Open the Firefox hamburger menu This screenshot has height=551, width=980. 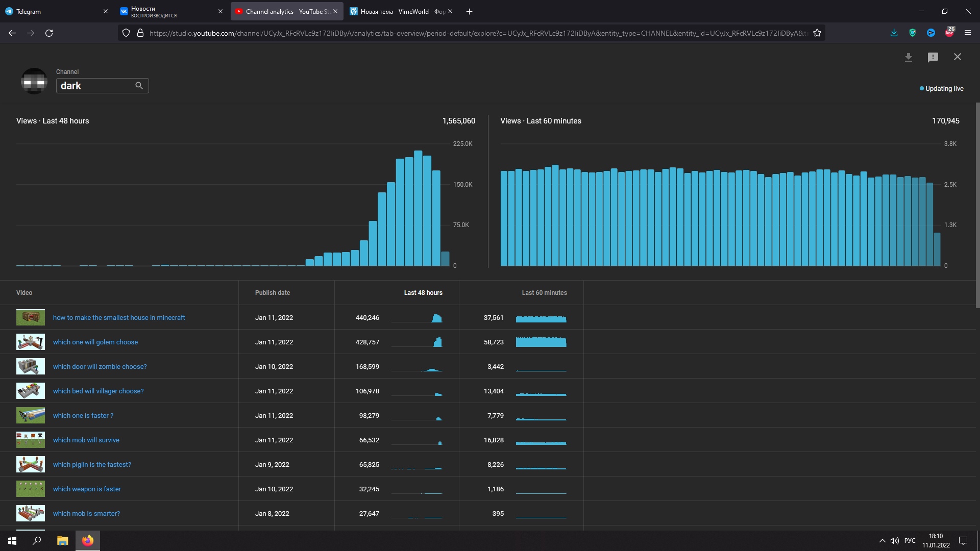(967, 33)
